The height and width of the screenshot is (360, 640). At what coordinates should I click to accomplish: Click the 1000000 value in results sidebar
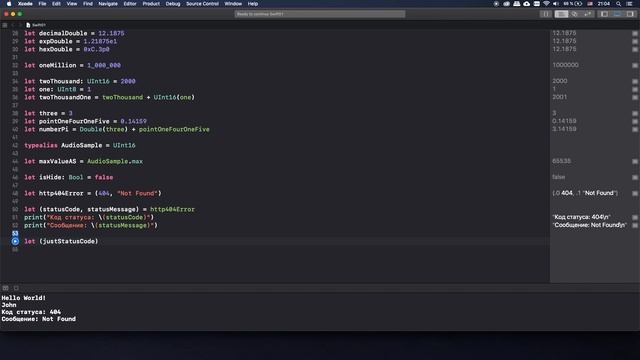pos(565,65)
